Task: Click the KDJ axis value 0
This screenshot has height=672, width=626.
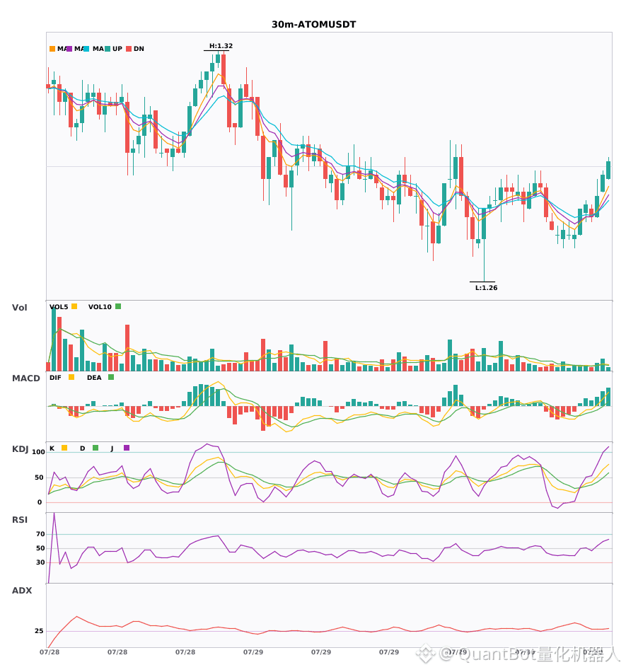Action: [40, 502]
